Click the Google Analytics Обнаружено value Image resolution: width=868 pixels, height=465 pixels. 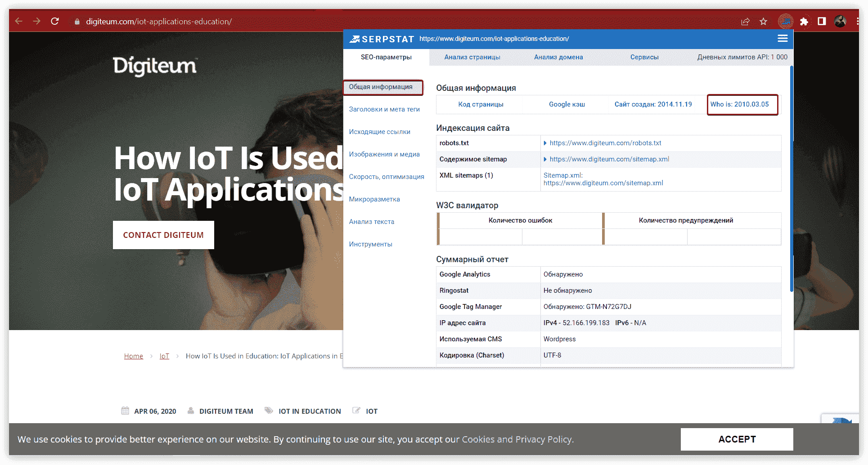[563, 274]
